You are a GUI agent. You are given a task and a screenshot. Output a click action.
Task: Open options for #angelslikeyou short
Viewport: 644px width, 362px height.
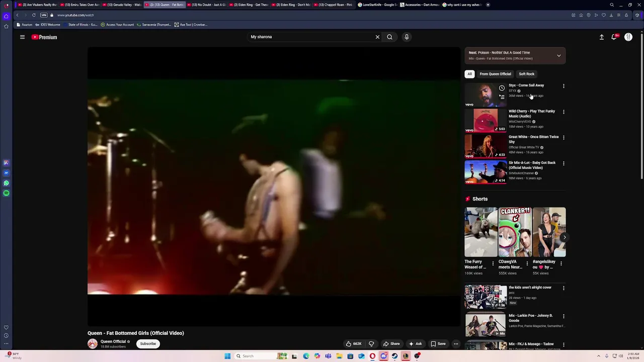(x=561, y=263)
